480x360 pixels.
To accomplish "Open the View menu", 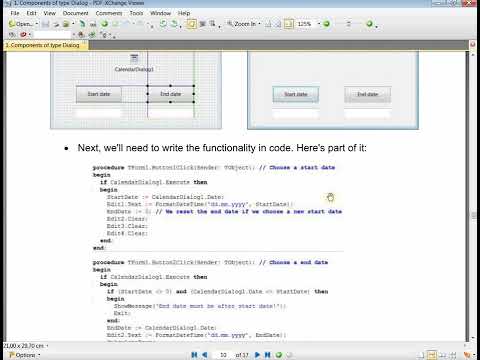I will (49, 13).
